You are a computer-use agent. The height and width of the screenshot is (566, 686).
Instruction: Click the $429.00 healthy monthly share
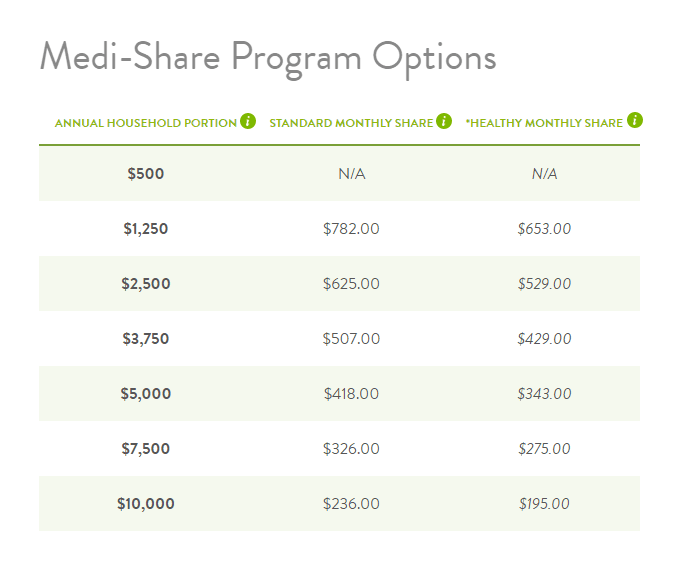pyautogui.click(x=544, y=339)
